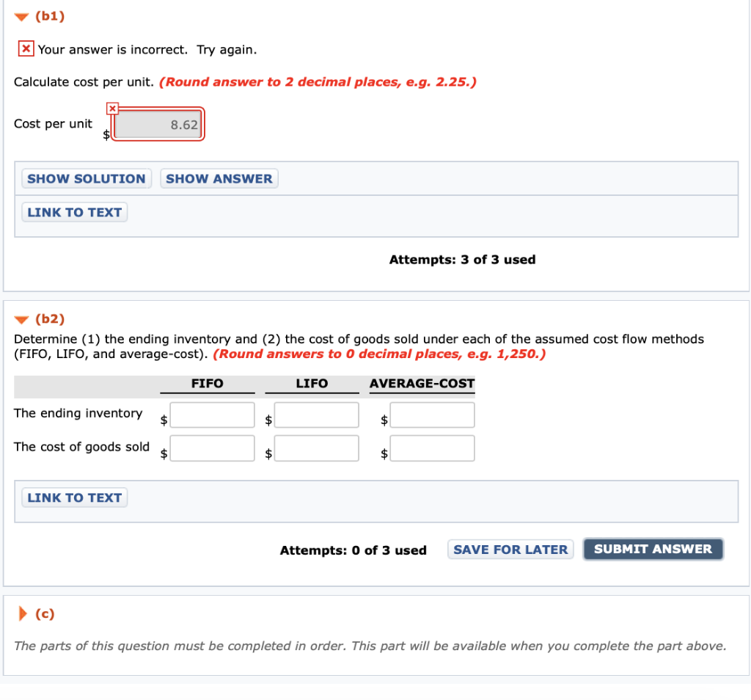Image resolution: width=751 pixels, height=700 pixels.
Task: Click the FIFO ending inventory input box
Action: tap(212, 415)
